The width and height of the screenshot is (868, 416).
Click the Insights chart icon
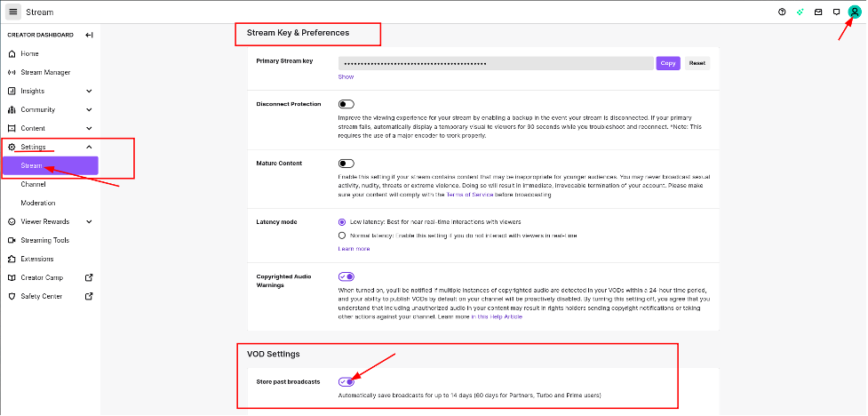coord(12,91)
